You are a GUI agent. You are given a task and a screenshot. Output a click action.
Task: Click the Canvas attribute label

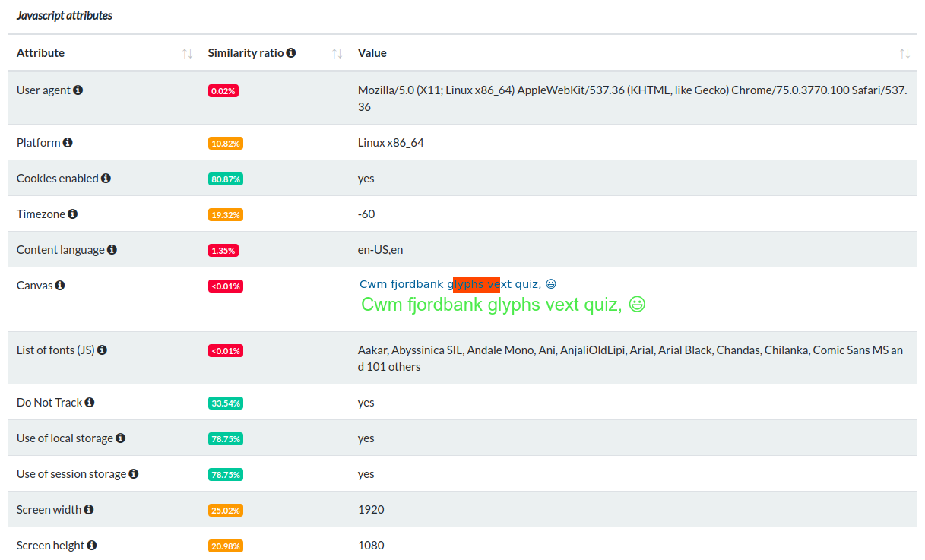pos(35,285)
